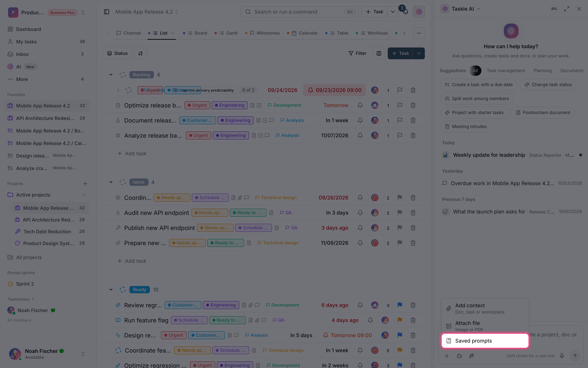Image resolution: width=588 pixels, height=368 pixels.
Task: Click plus icon next to Projects header
Action: tap(85, 184)
